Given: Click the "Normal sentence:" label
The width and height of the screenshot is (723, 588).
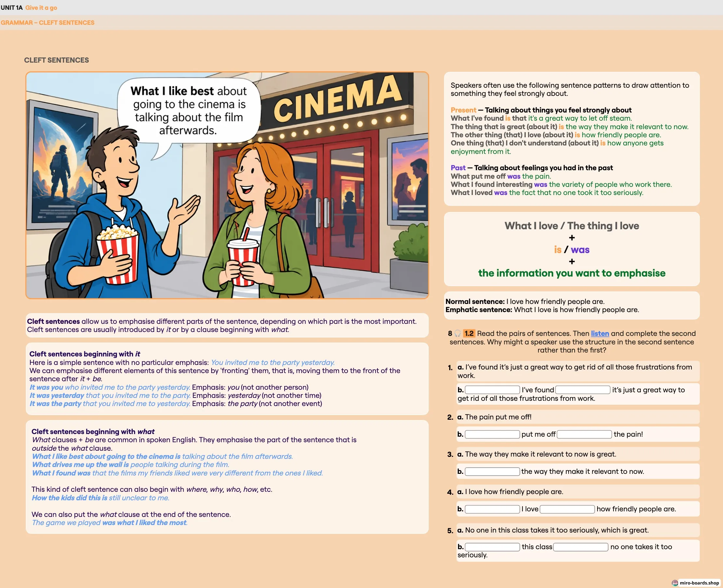Looking at the screenshot, I should (475, 301).
